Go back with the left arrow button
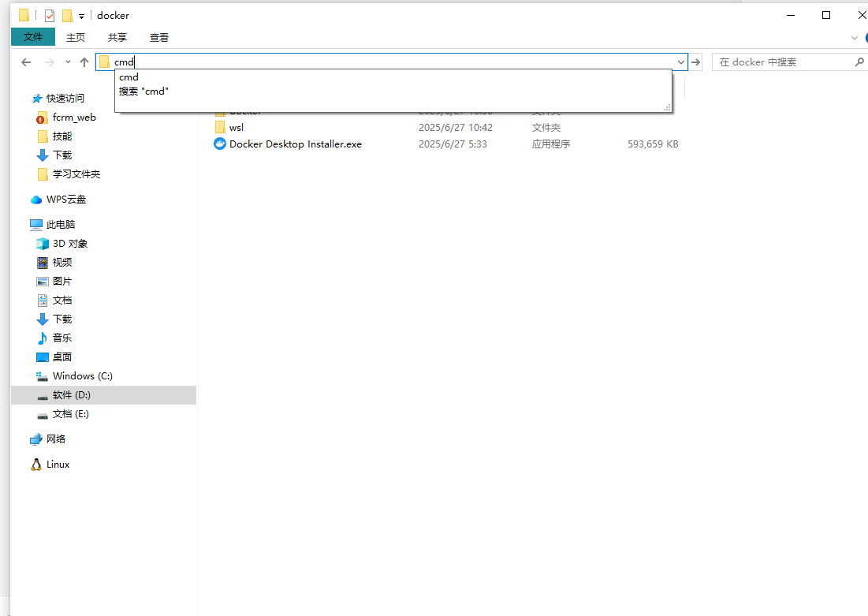Image resolution: width=868 pixels, height=616 pixels. 26,62
